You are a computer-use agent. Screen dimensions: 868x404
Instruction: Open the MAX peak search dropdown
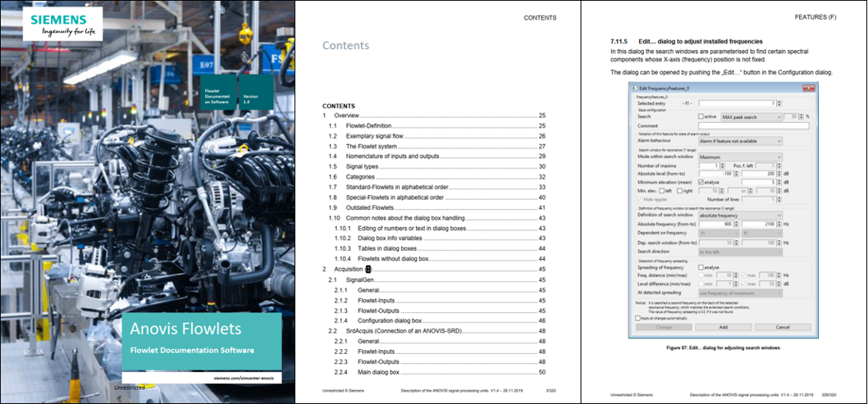[752, 117]
